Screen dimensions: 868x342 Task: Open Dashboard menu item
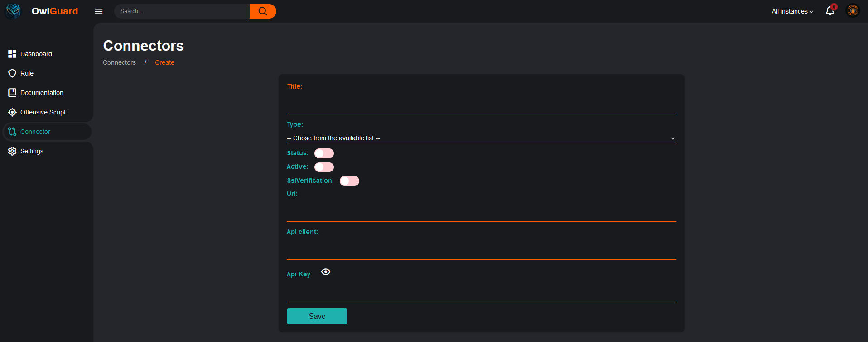pos(36,54)
